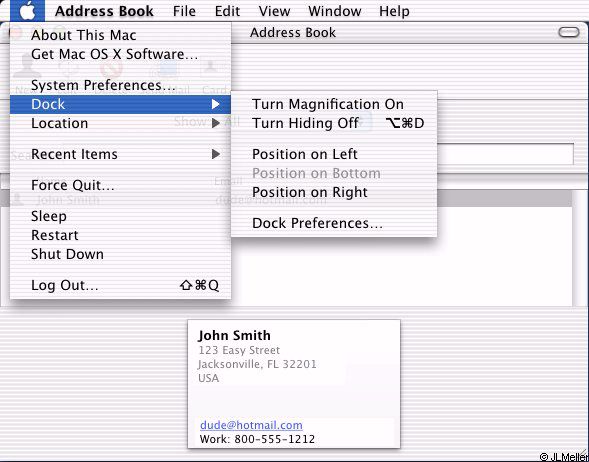589x462 pixels.
Task: Select Position on Left
Action: pyautogui.click(x=334, y=154)
